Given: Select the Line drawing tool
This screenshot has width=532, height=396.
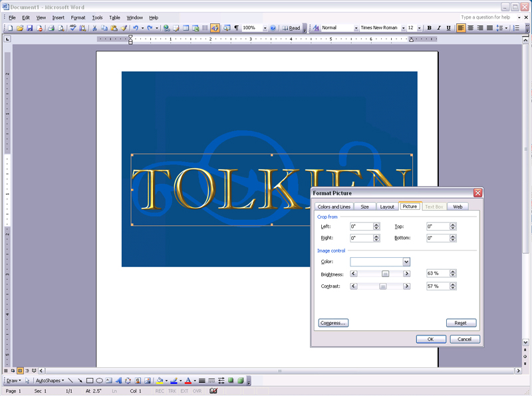Looking at the screenshot, I should 70,381.
